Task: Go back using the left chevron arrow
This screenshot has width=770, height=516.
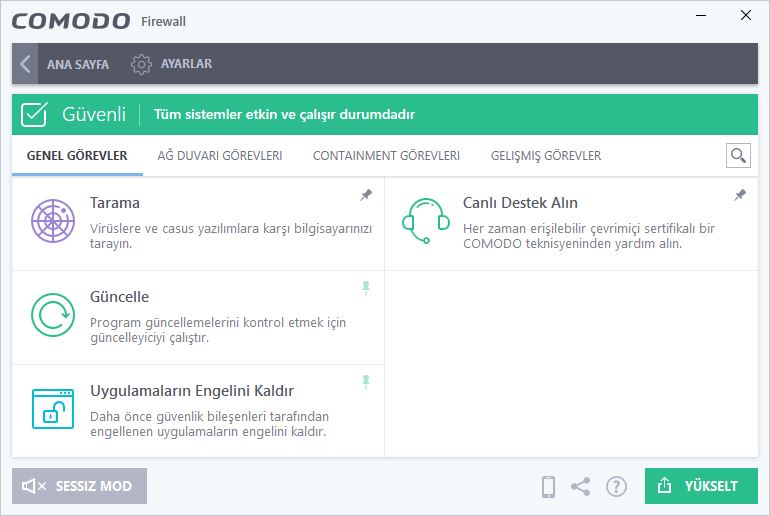Action: coord(25,64)
